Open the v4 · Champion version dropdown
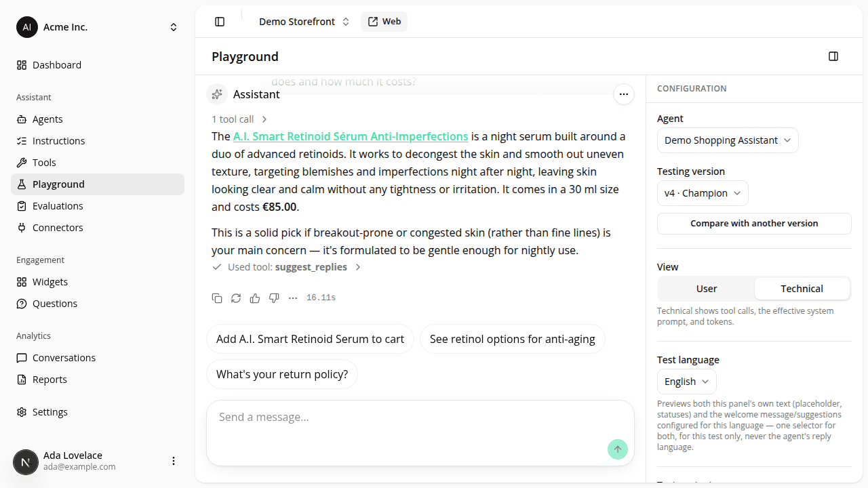 [703, 193]
